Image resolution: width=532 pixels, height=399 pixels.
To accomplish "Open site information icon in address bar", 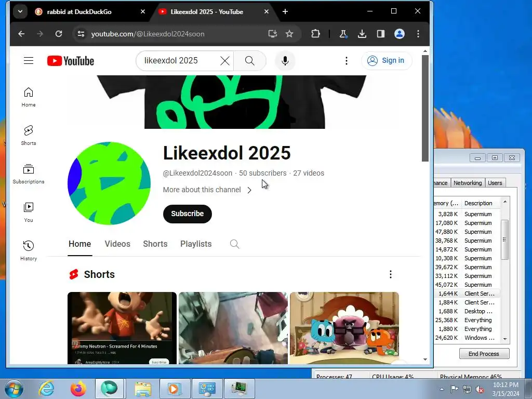I will click(x=81, y=34).
